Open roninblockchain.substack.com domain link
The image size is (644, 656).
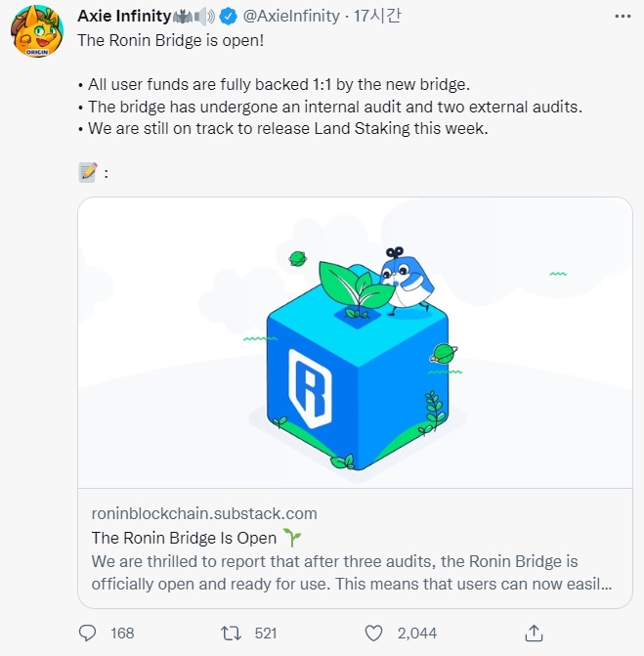(204, 513)
